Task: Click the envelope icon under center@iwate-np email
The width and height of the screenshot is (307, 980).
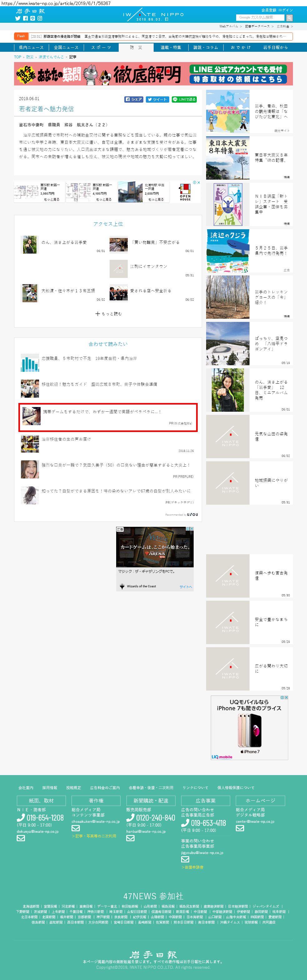Action: [x=240, y=828]
